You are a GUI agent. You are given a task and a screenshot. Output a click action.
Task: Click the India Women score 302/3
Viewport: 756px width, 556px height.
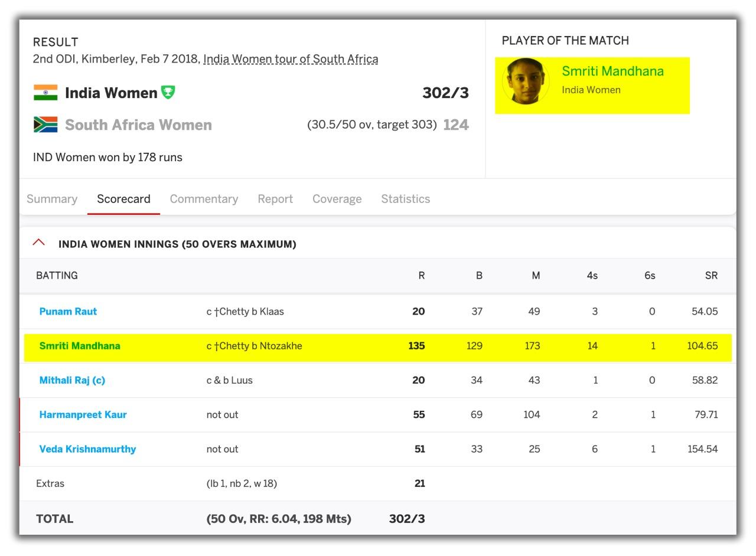click(445, 93)
